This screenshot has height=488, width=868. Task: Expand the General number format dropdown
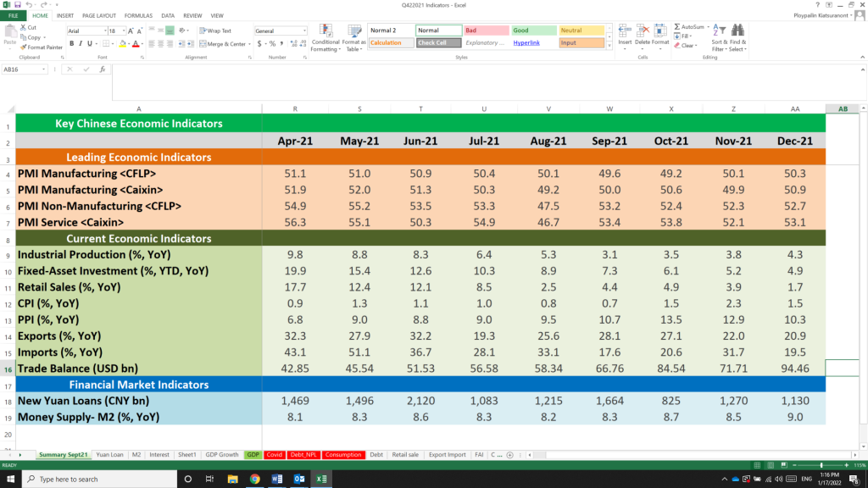pyautogui.click(x=304, y=31)
